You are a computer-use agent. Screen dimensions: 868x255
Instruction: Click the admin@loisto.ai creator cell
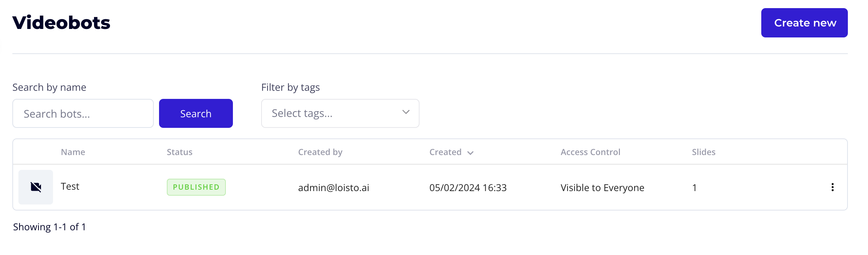[333, 188]
